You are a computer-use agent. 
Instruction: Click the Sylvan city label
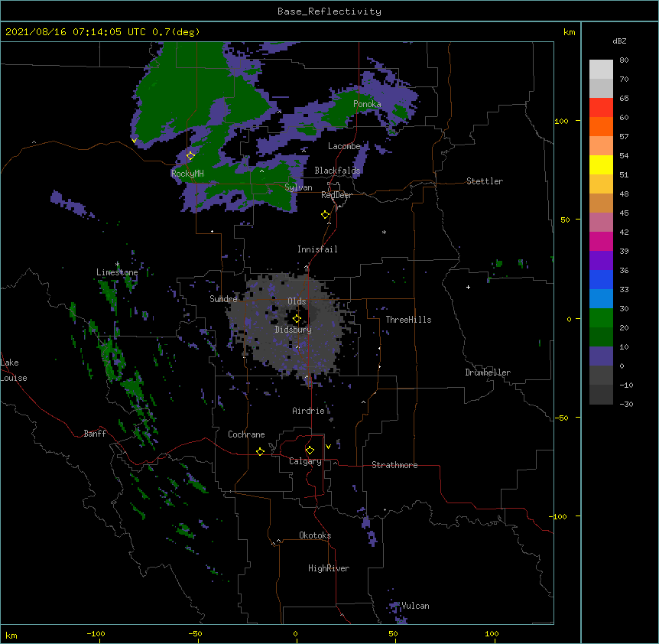click(298, 187)
